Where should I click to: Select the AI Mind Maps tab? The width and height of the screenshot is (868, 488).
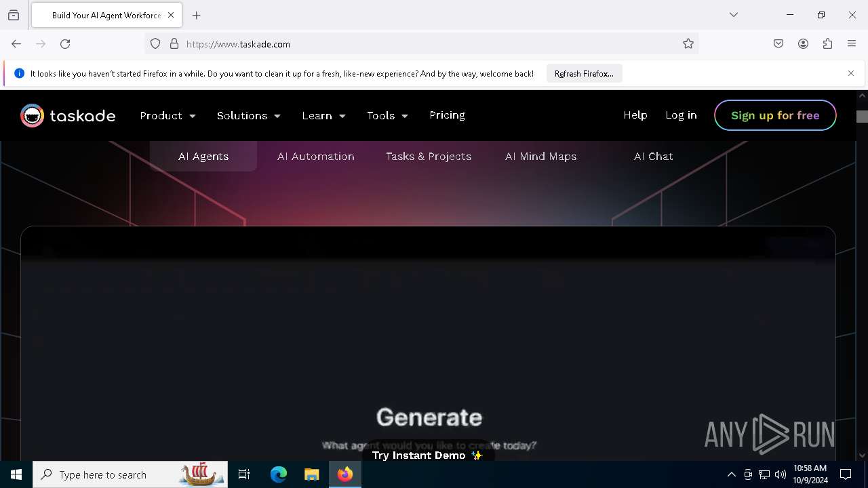tap(540, 157)
